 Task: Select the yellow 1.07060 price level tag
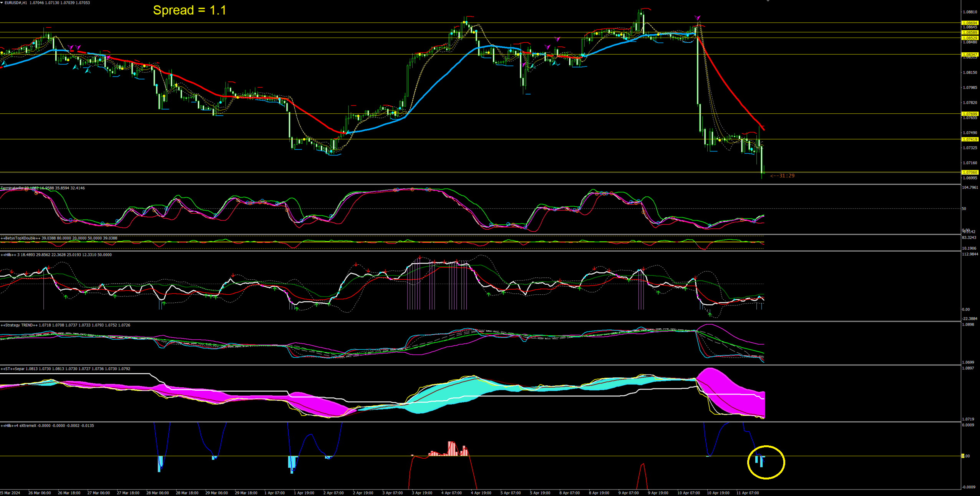click(970, 173)
